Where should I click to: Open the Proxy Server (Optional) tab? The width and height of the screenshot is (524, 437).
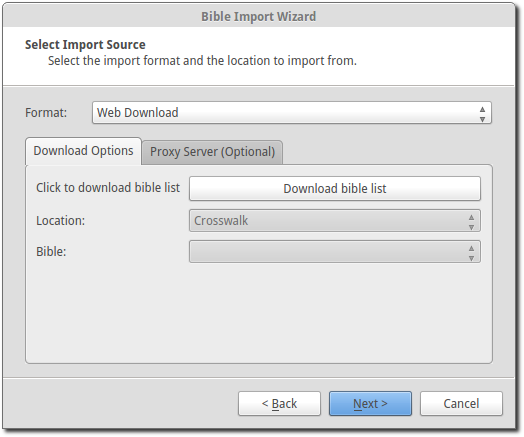tap(212, 152)
